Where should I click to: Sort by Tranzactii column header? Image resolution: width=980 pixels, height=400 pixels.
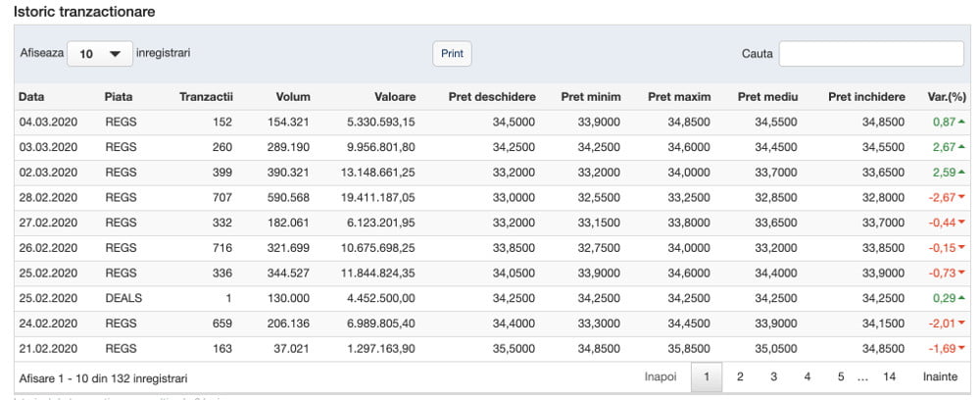(206, 97)
